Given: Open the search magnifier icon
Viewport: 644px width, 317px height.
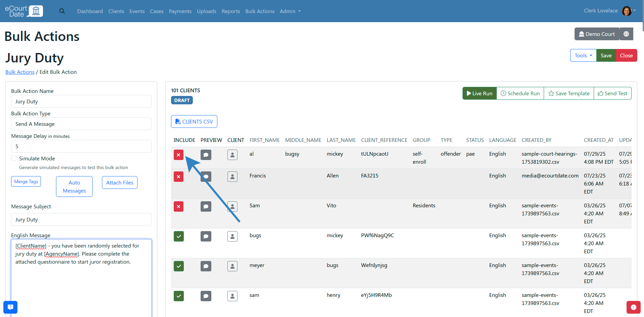Looking at the screenshot, I should click(x=62, y=11).
